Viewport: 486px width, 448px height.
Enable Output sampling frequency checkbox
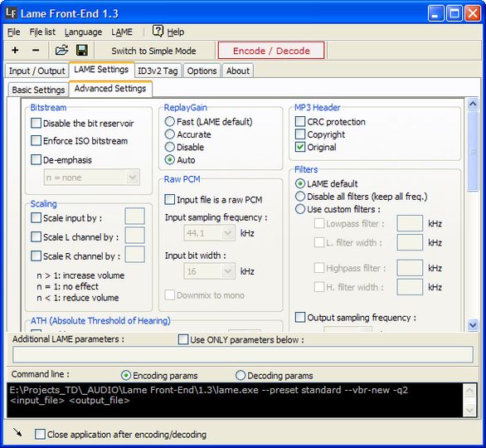[x=300, y=317]
